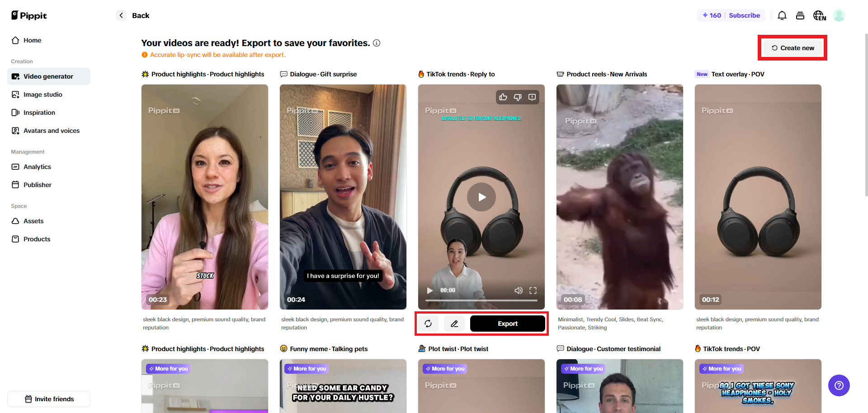Open the notifications bell
The width and height of the screenshot is (868, 413).
pyautogui.click(x=782, y=15)
